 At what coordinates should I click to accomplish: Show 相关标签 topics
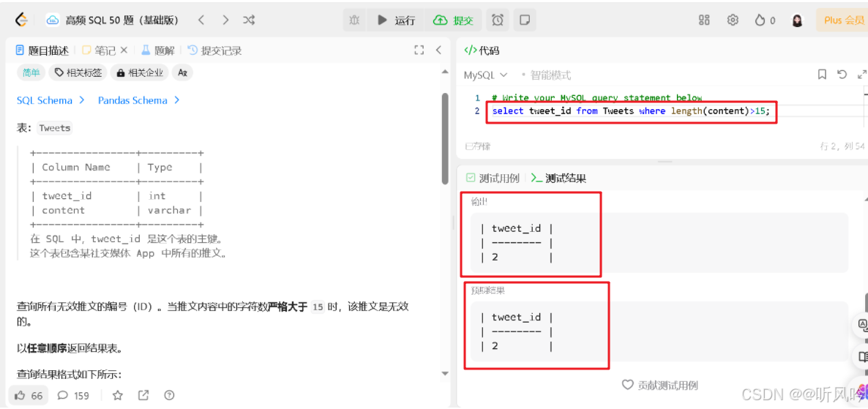coord(78,72)
